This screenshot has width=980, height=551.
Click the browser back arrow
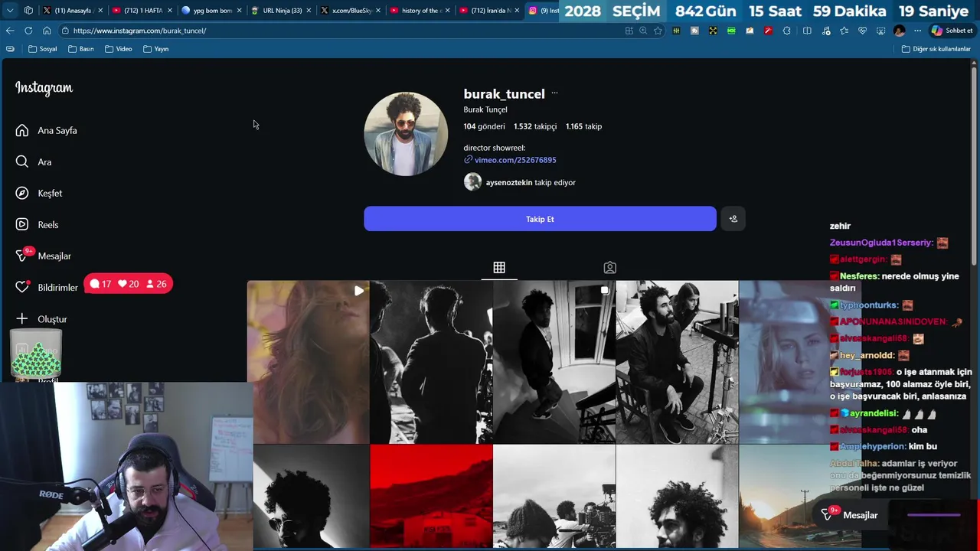[10, 31]
